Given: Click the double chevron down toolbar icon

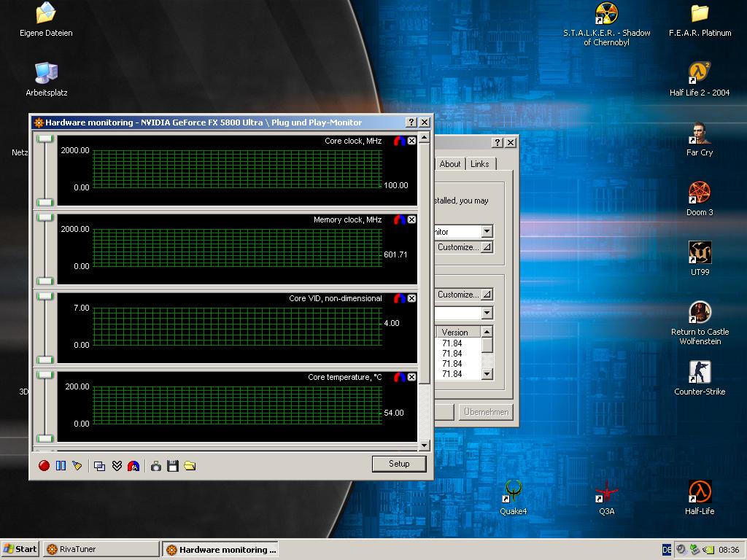Looking at the screenshot, I should tap(117, 466).
